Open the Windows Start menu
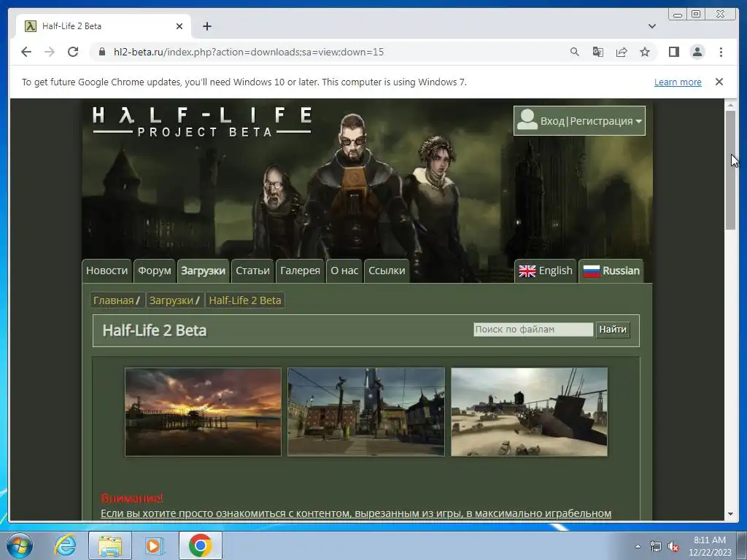The image size is (747, 560). point(20,545)
